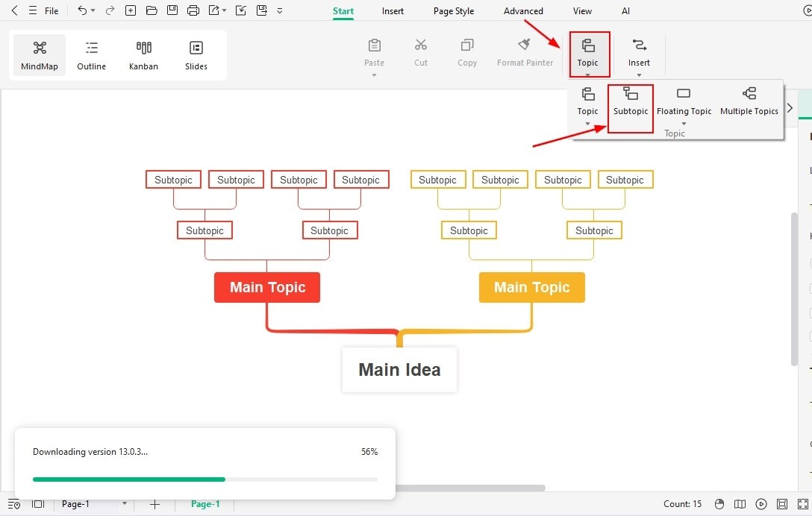The width and height of the screenshot is (812, 516).
Task: Switch to the Advanced ribbon tab
Action: 522,10
